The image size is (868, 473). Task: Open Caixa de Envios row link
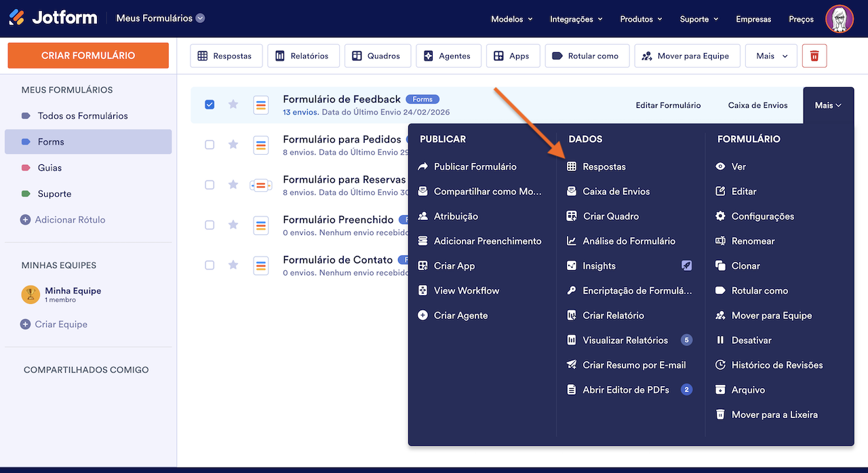(757, 105)
